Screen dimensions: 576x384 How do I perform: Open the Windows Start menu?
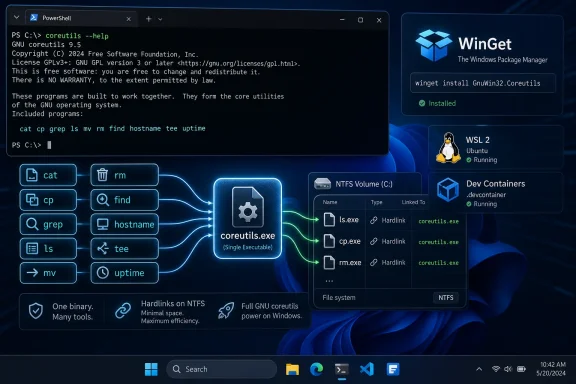[151, 369]
